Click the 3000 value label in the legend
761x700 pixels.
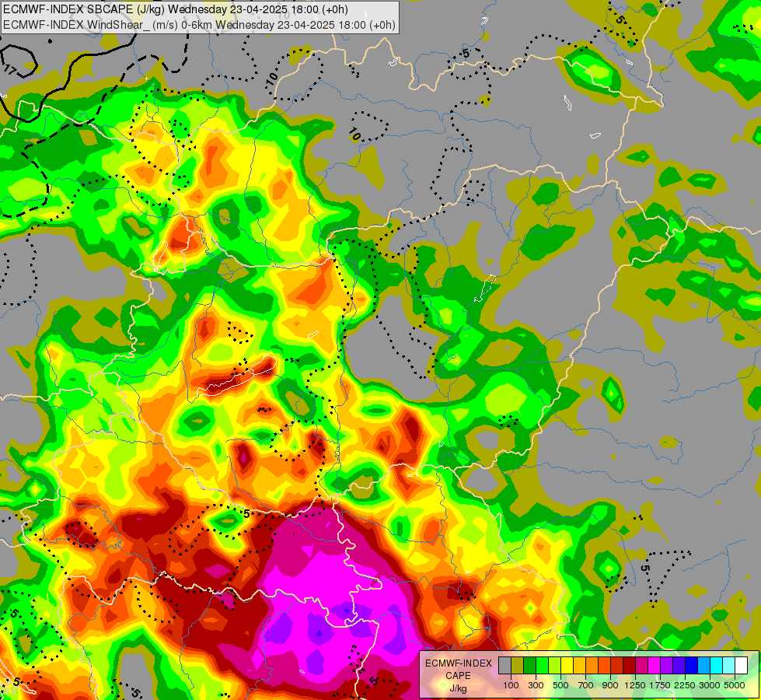coord(710,685)
